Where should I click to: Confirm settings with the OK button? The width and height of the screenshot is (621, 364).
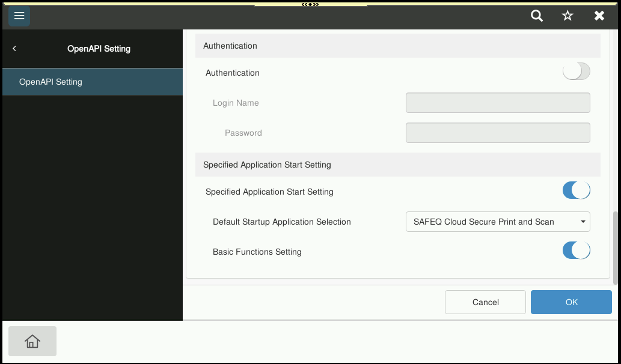pyautogui.click(x=571, y=302)
